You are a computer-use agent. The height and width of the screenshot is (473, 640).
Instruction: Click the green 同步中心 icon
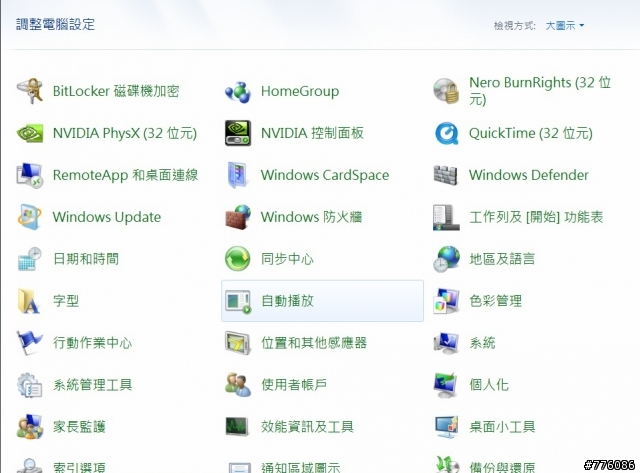click(238, 259)
